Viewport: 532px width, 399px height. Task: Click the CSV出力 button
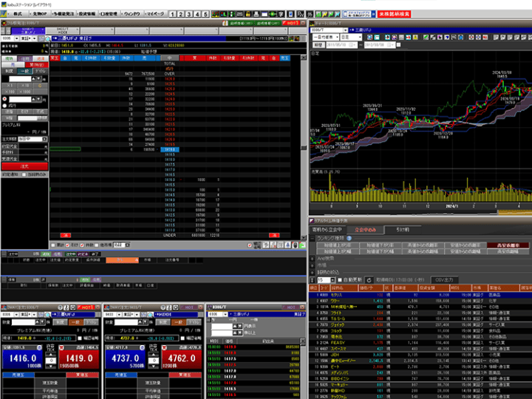(x=444, y=280)
